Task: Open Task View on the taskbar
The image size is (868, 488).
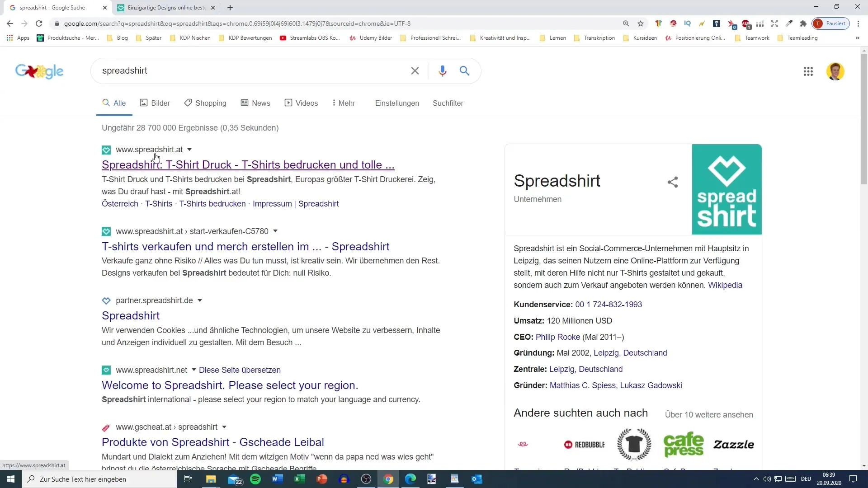Action: pos(188,479)
